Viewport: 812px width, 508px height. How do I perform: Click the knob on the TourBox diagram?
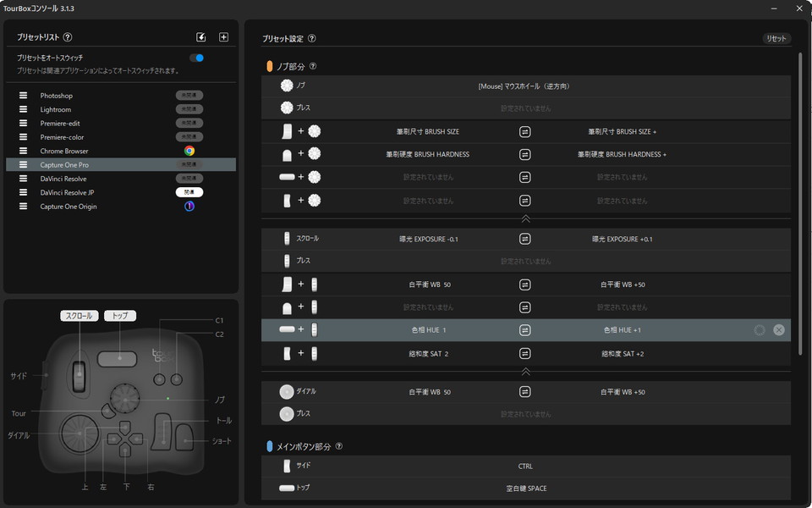tap(125, 394)
